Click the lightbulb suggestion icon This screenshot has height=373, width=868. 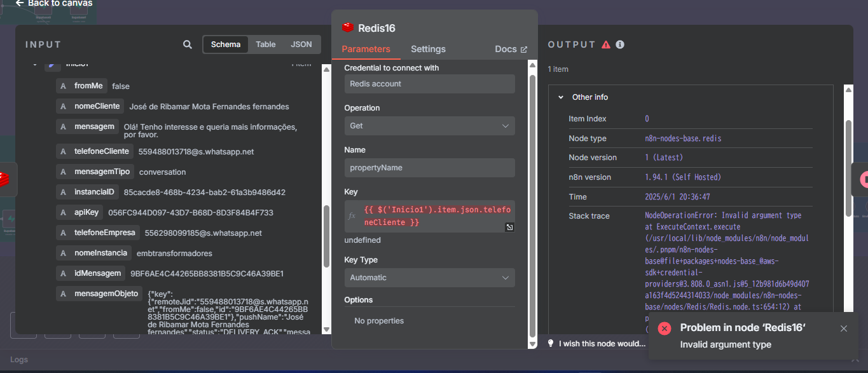click(551, 343)
